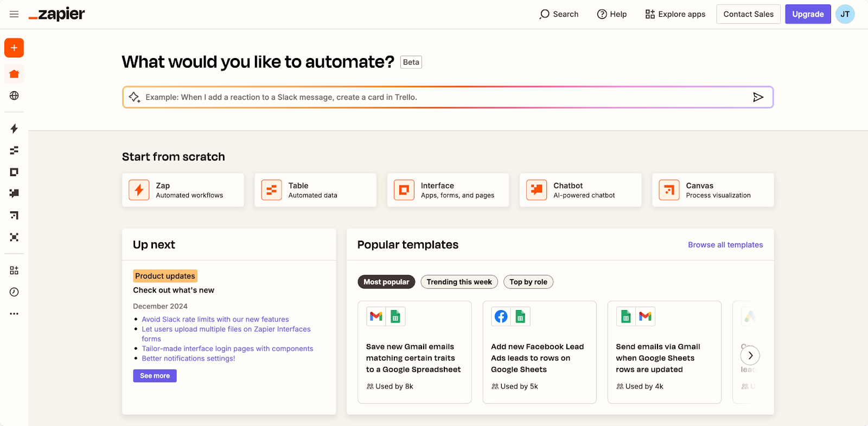Image resolution: width=868 pixels, height=426 pixels.
Task: Click 'Automated data' text on Table card
Action: pyautogui.click(x=312, y=195)
